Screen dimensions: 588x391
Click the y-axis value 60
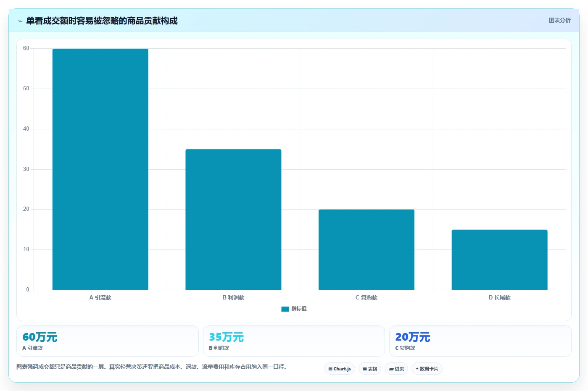click(26, 48)
